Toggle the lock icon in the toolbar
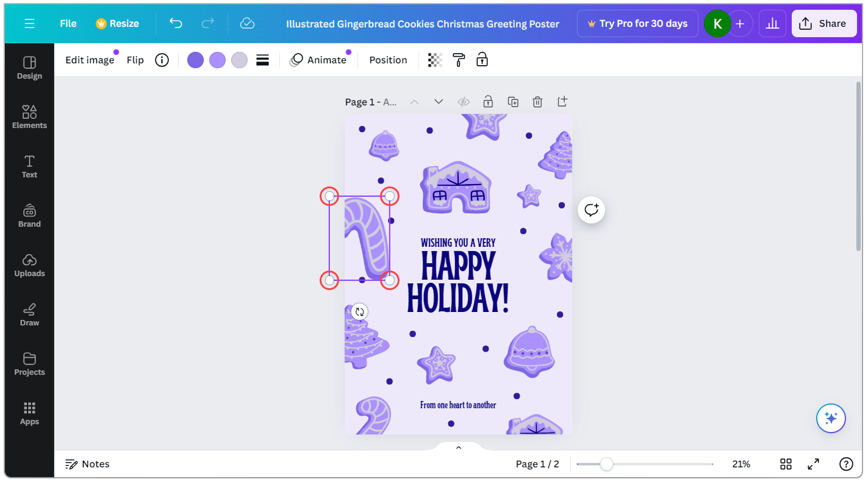Screen dimensions: 868x482 pos(482,60)
